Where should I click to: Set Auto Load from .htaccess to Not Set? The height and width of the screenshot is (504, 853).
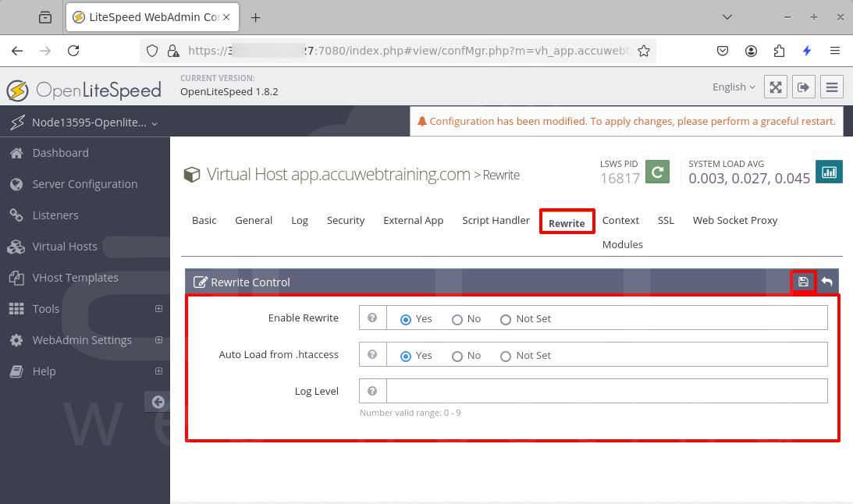506,356
